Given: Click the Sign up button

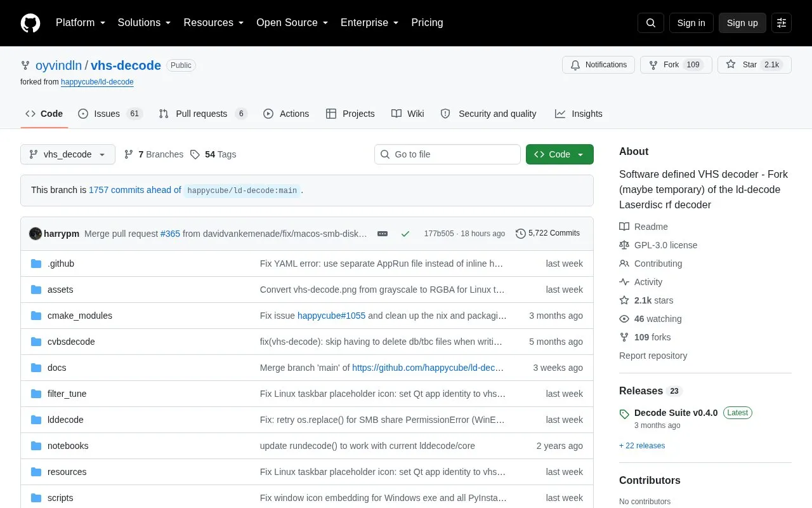Looking at the screenshot, I should (x=742, y=23).
